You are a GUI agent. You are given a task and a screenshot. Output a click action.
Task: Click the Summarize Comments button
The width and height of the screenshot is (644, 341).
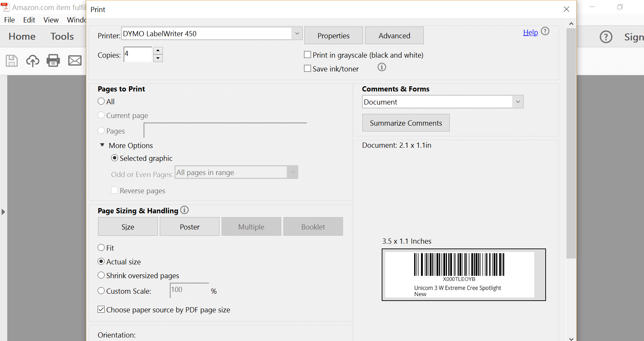406,123
